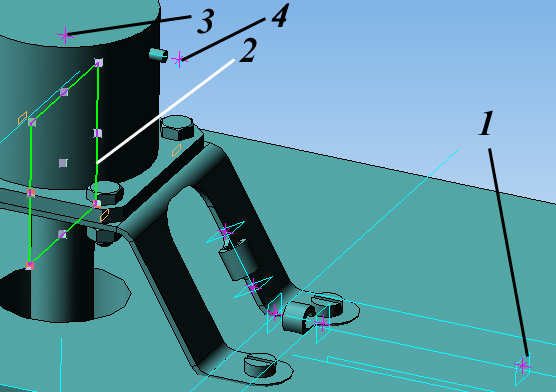The image size is (556, 392).
Task: Pick the control point below the small bracket cylinder
Action: click(x=253, y=286)
